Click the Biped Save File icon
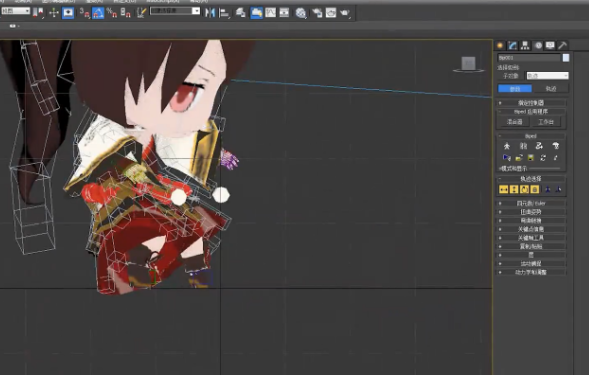The width and height of the screenshot is (589, 375). 531,157
